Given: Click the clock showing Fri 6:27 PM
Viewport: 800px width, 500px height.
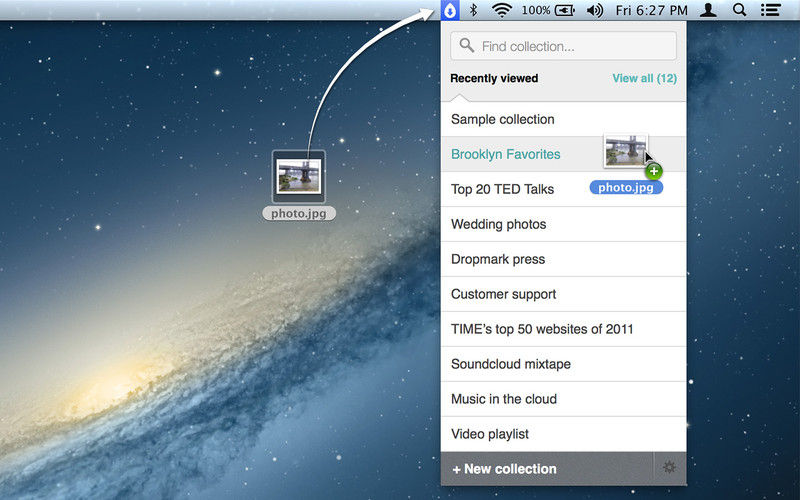Looking at the screenshot, I should (x=652, y=10).
